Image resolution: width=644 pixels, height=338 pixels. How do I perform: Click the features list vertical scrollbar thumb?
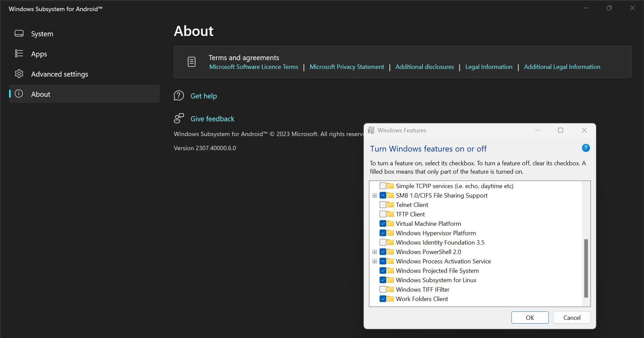click(586, 268)
